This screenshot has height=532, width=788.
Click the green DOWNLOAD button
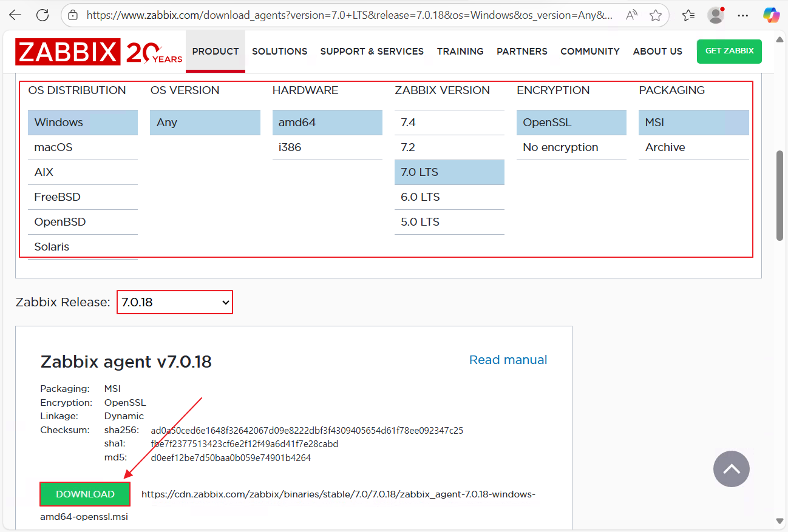pyautogui.click(x=85, y=494)
